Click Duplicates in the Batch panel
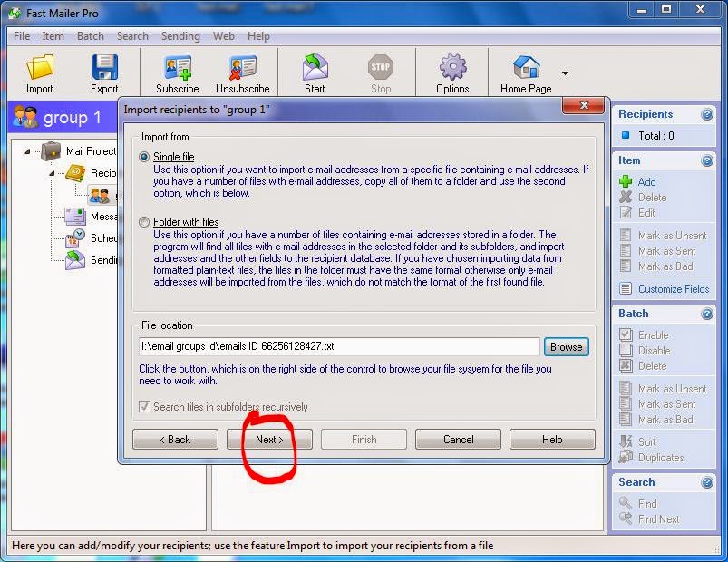 pos(661,458)
